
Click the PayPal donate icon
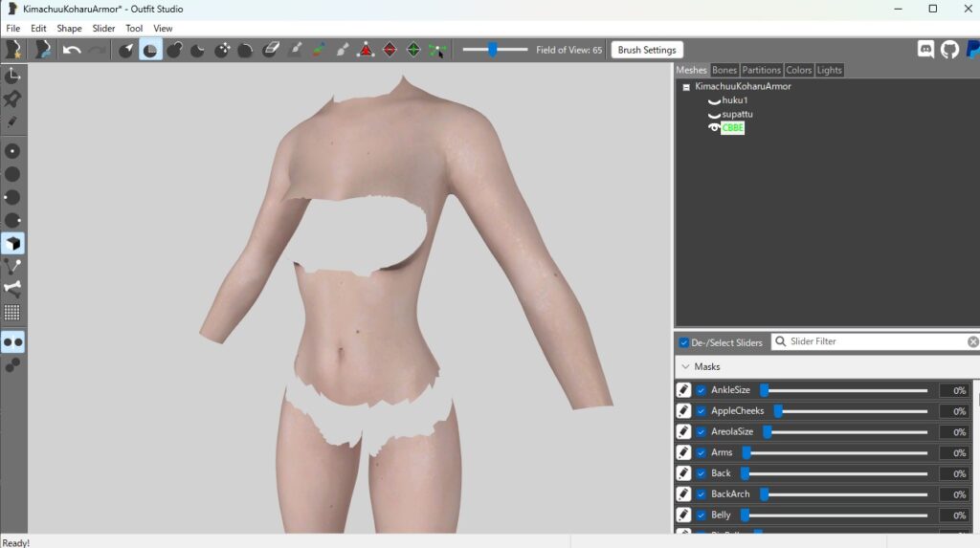point(972,50)
